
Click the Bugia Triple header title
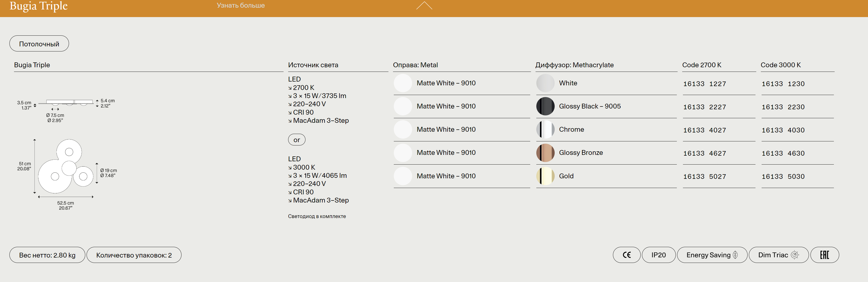coord(39,6)
